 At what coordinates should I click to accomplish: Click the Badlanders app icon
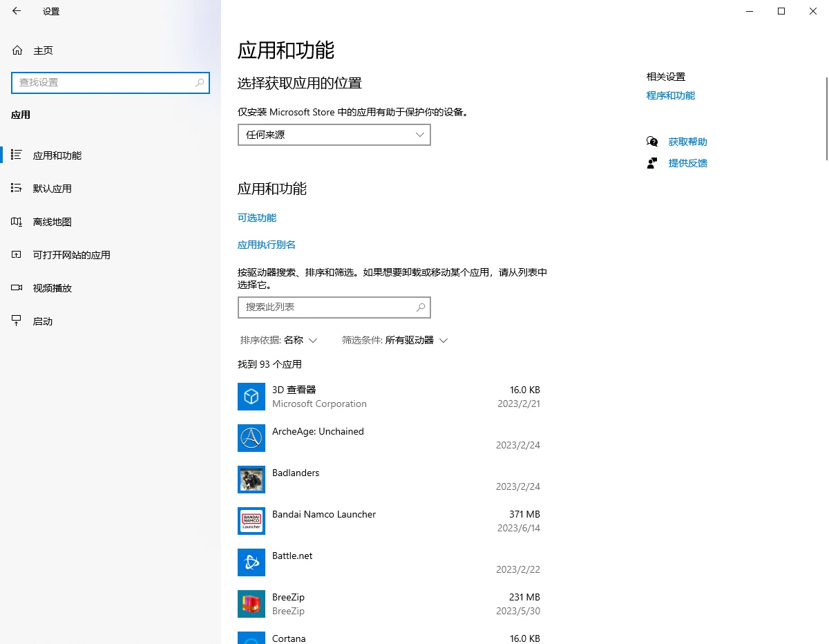tap(251, 480)
